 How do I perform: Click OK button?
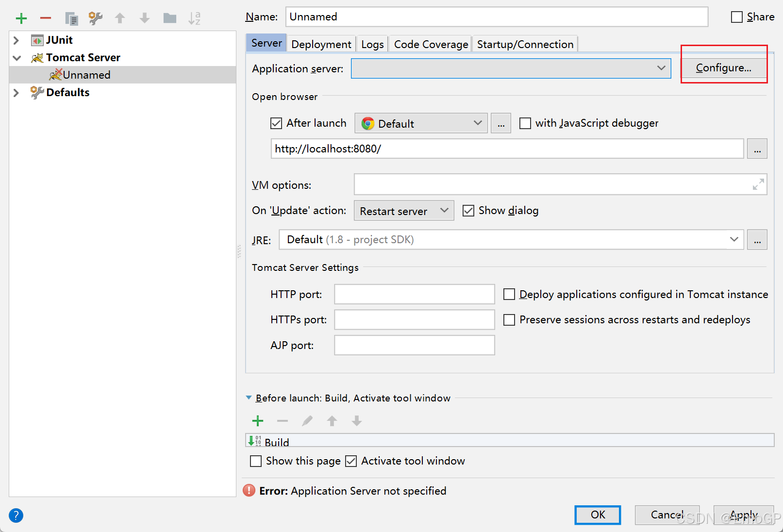[x=598, y=515]
